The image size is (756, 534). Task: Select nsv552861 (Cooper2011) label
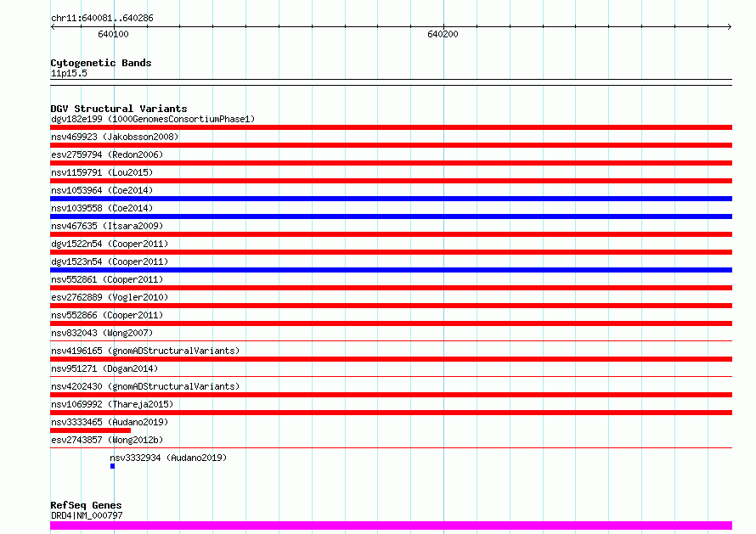[x=107, y=279]
